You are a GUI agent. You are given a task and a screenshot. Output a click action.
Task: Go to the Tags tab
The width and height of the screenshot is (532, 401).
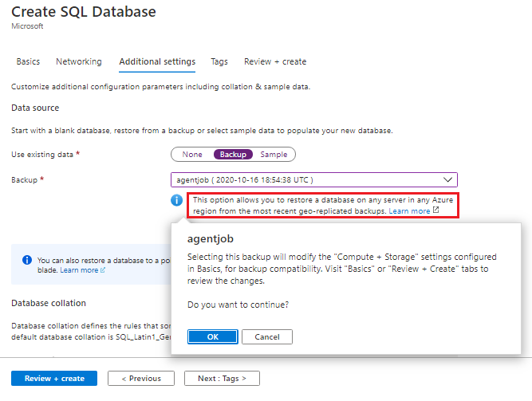[219, 61]
